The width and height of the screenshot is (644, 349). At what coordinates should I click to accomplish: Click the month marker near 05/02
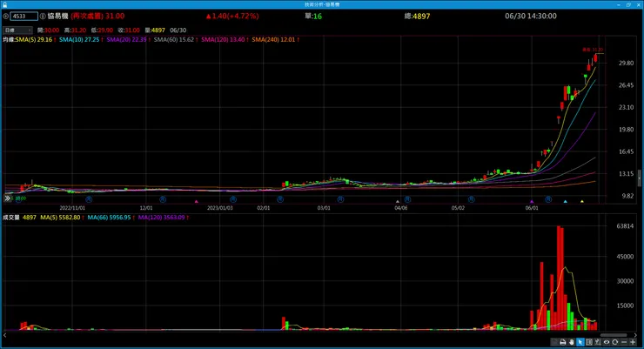pyautogui.click(x=471, y=199)
